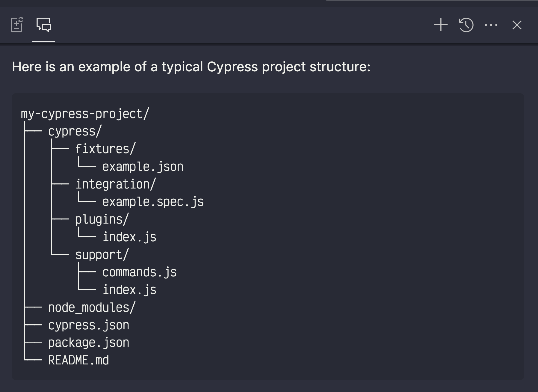Viewport: 538px width, 392px height.
Task: Click the 'fixtures/' folder line
Action: 105,149
